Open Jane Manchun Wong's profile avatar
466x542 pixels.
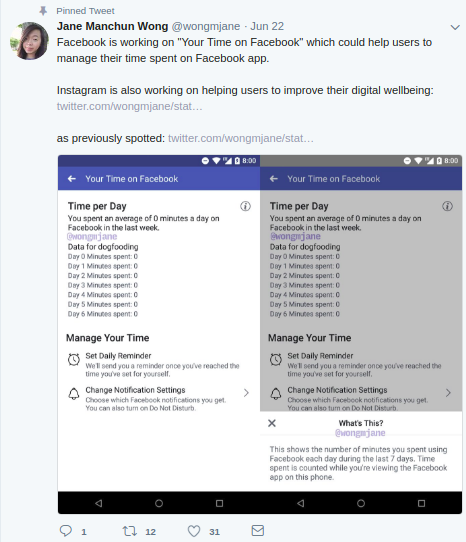[x=29, y=41]
